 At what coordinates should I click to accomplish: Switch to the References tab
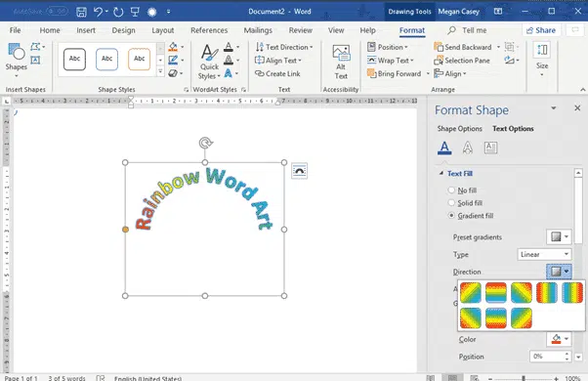209,30
